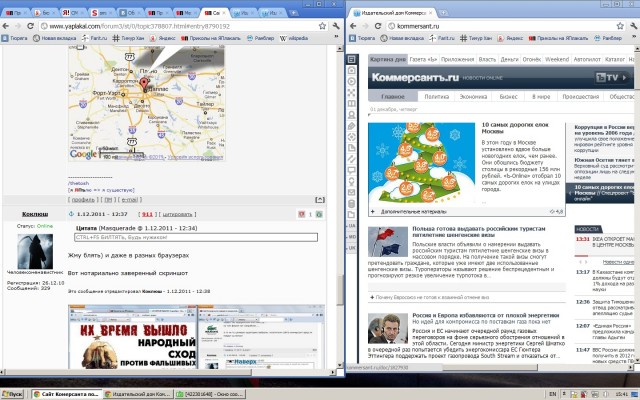
Task: Click Back arrow in the kommersant window
Action: (x=353, y=26)
